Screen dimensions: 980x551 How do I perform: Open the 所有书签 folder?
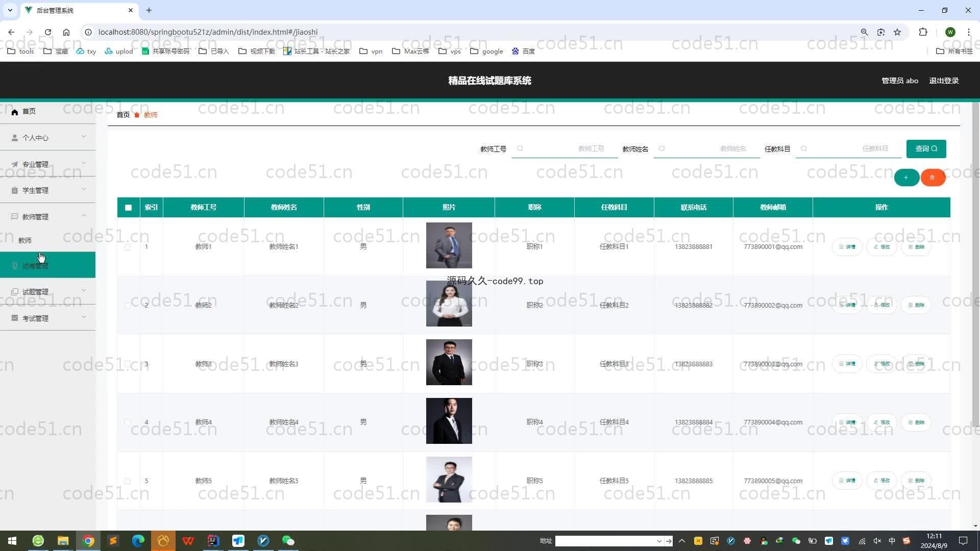954,51
